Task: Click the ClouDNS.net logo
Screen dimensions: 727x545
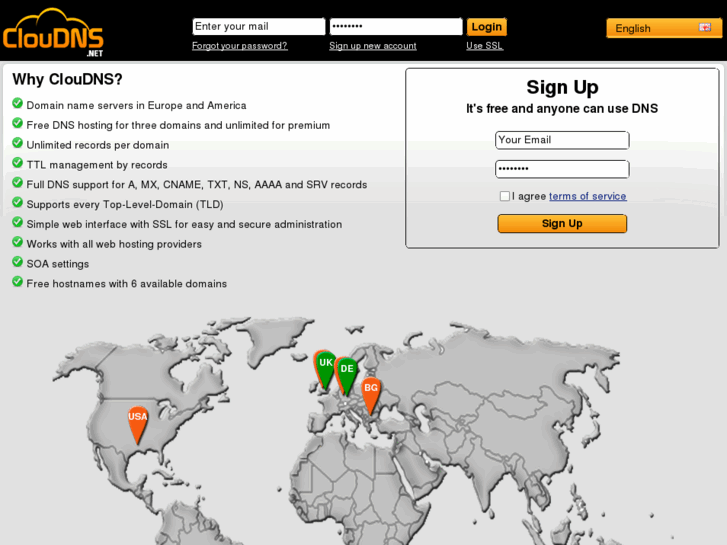Action: pyautogui.click(x=53, y=32)
